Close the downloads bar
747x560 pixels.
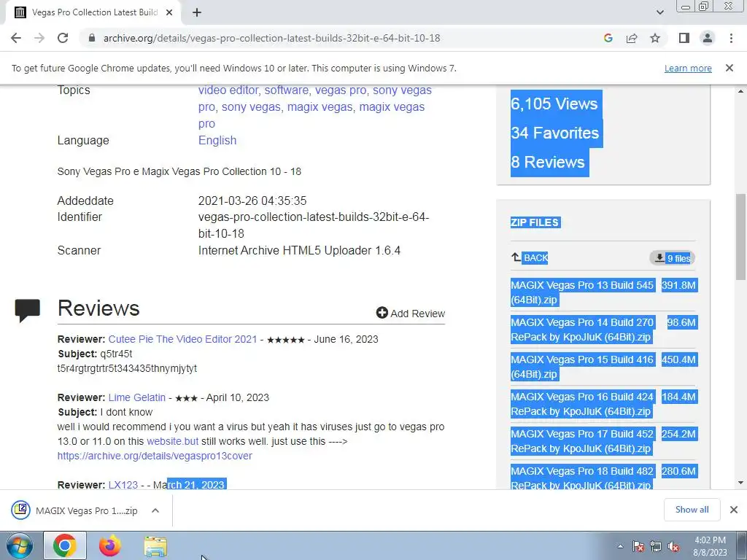[x=734, y=510]
